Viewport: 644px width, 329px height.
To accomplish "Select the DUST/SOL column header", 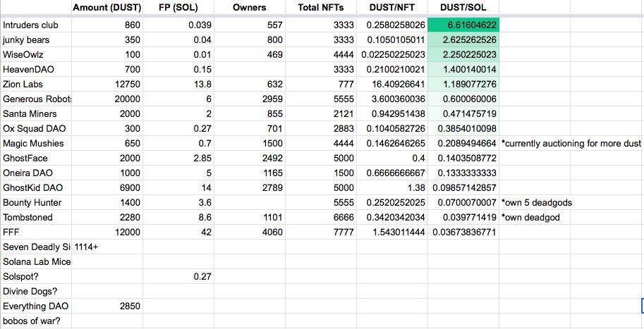I will pyautogui.click(x=463, y=7).
